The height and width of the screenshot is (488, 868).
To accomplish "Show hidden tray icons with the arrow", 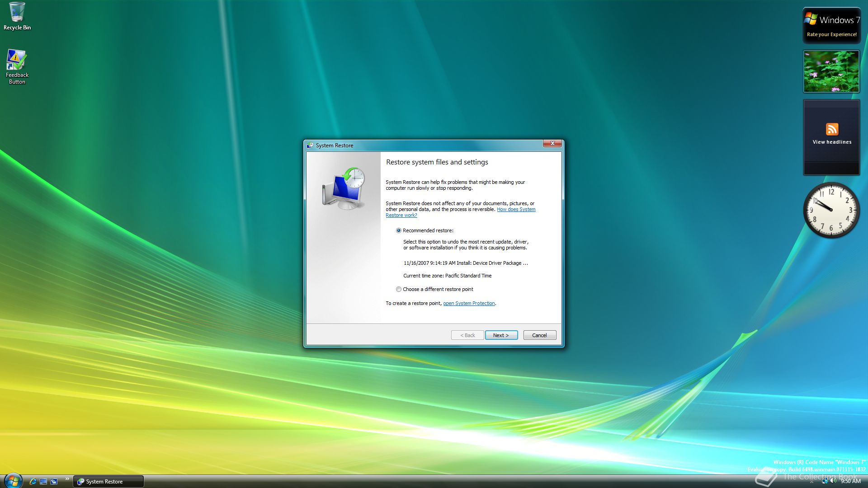I will [811, 482].
